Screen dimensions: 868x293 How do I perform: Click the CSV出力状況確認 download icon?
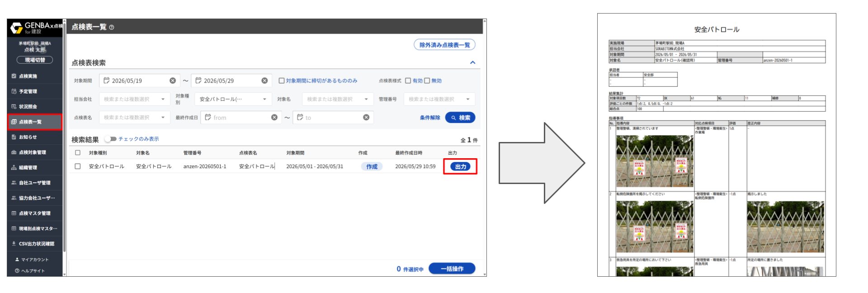point(14,243)
